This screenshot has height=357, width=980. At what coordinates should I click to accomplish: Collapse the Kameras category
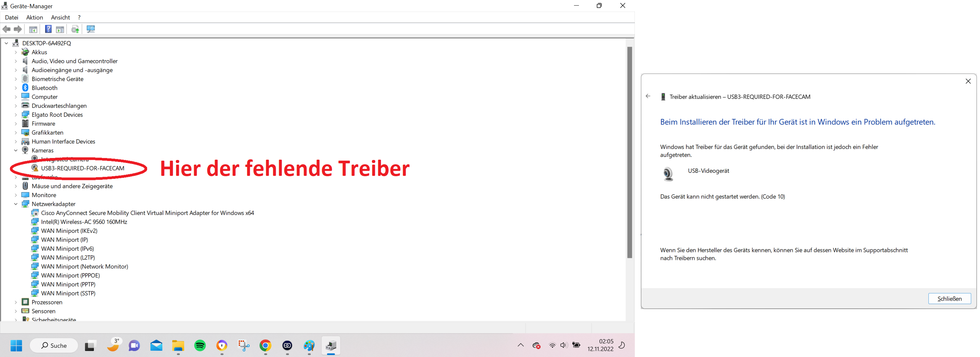(16, 150)
